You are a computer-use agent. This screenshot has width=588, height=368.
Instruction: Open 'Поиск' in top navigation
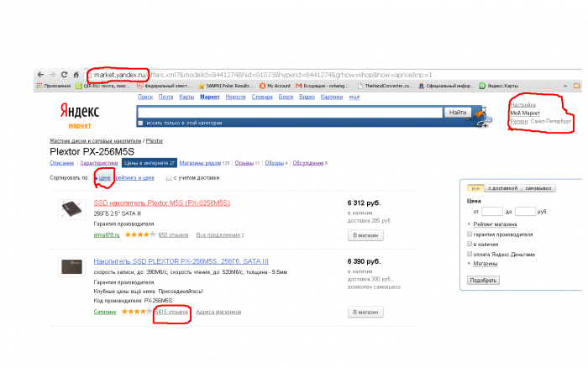pyautogui.click(x=145, y=97)
